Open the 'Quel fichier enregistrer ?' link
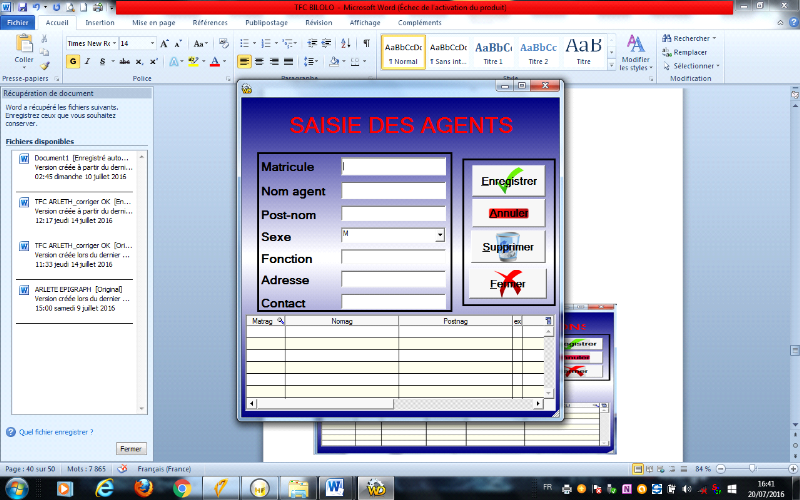 coord(56,432)
